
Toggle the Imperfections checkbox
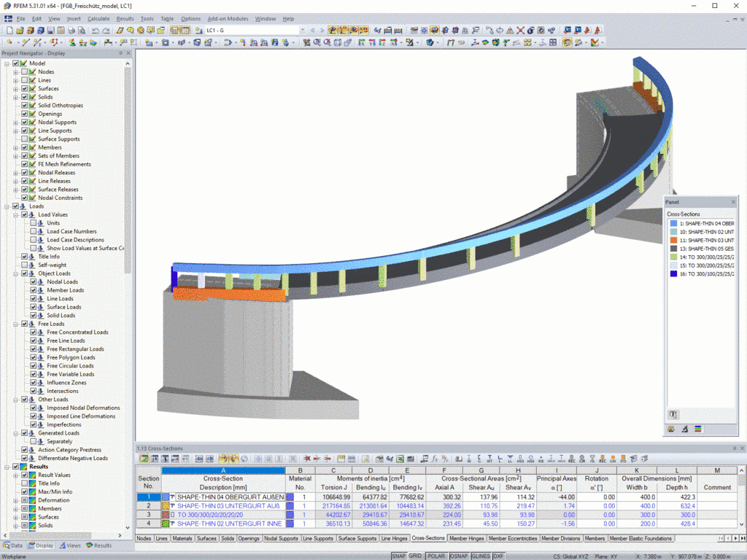[34, 425]
